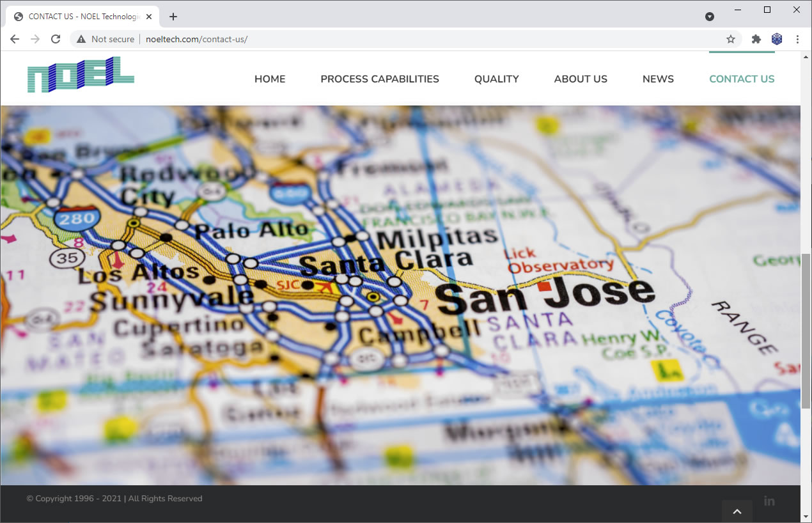The width and height of the screenshot is (812, 523).
Task: Click the NOEL logo
Action: (x=81, y=75)
